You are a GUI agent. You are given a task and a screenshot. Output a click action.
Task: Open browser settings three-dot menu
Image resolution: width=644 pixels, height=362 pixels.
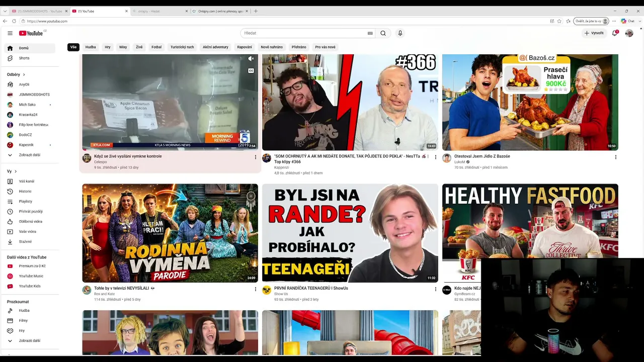614,21
